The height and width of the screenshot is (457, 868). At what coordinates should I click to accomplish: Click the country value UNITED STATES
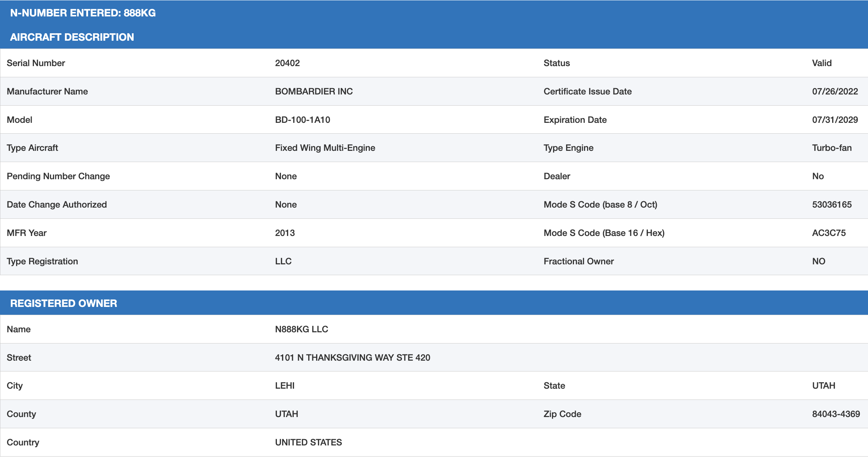pos(308,442)
